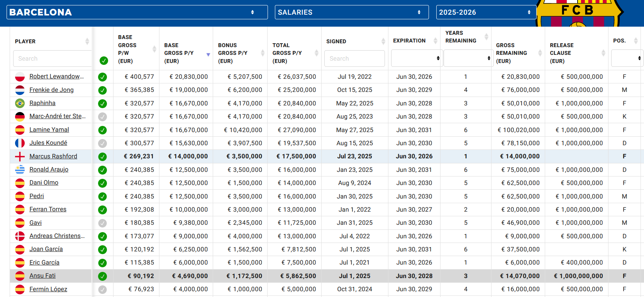Toggle Lamine Yamal's green check mark
644x297 pixels.
click(102, 130)
